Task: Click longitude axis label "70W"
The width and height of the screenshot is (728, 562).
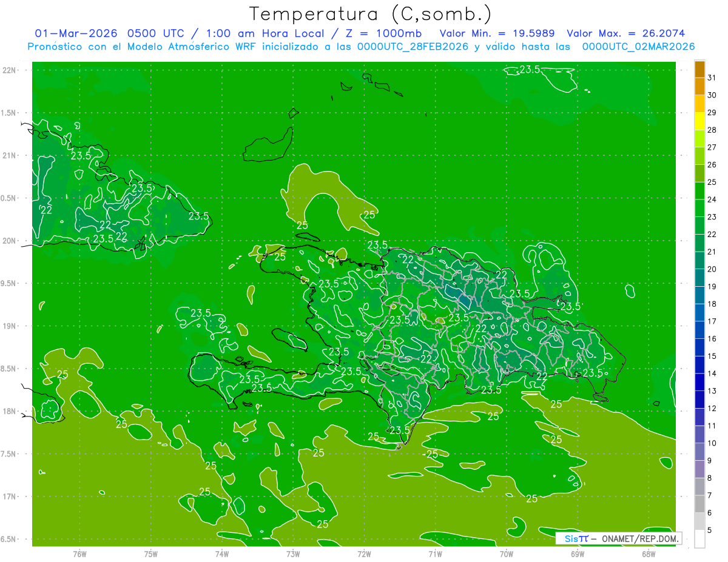Action: point(507,554)
